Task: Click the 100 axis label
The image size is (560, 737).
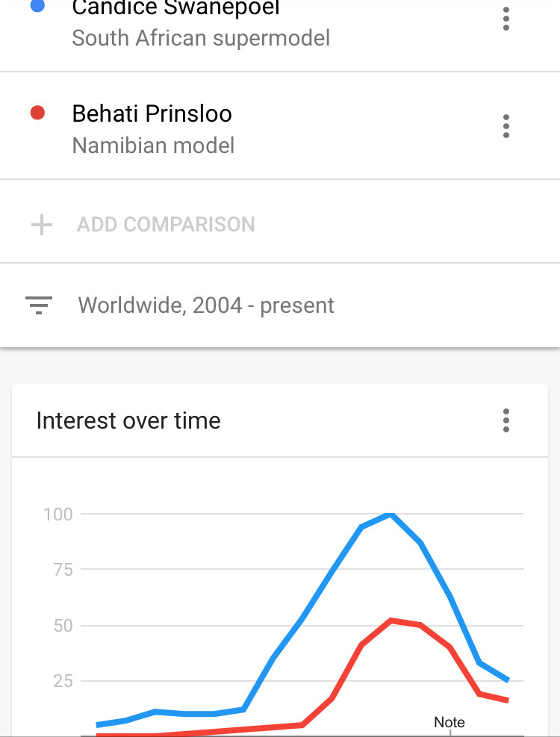Action: pos(58,514)
